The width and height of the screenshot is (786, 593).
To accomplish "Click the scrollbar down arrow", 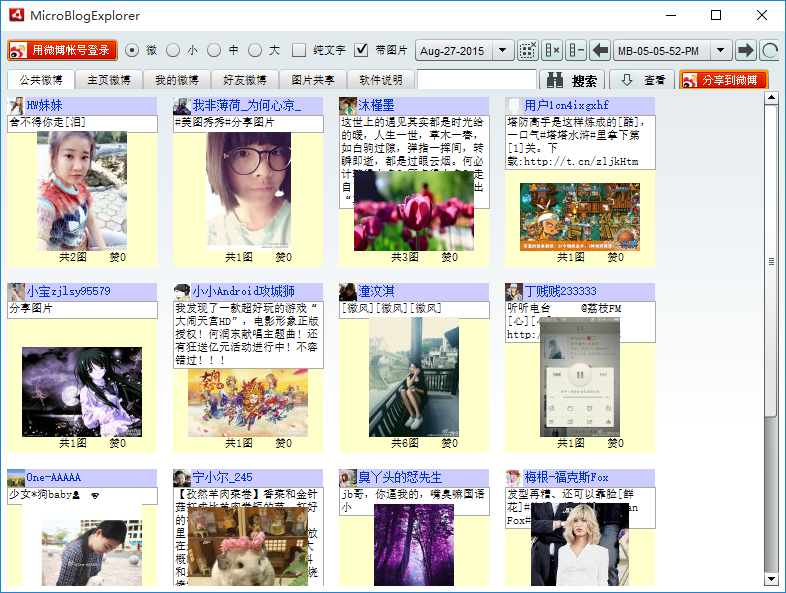I will point(771,579).
